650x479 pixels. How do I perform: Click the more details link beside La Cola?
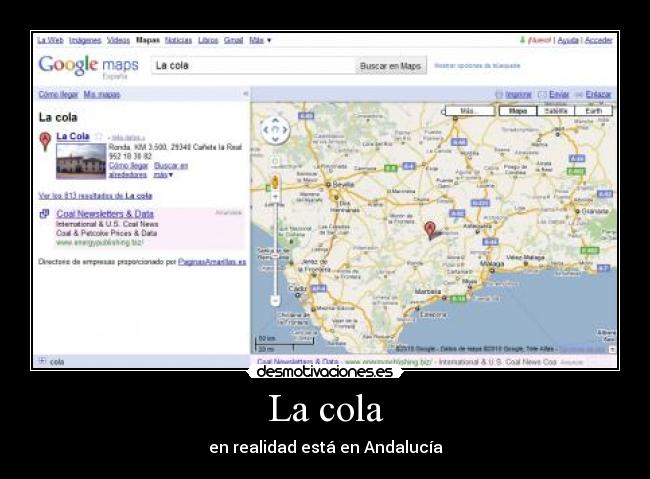click(x=126, y=137)
